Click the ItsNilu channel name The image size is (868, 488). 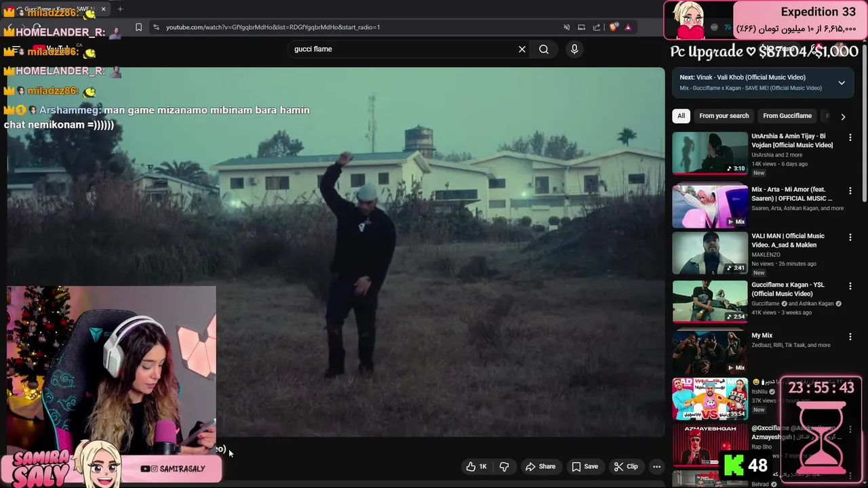pos(759,392)
